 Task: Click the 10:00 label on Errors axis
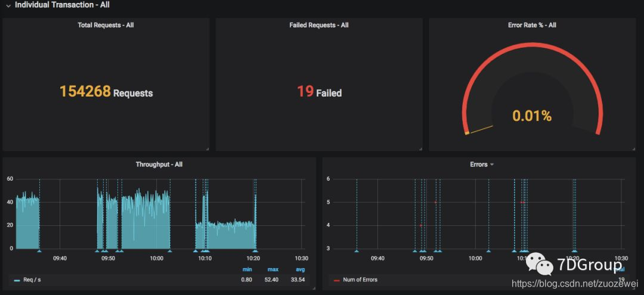[475, 259]
